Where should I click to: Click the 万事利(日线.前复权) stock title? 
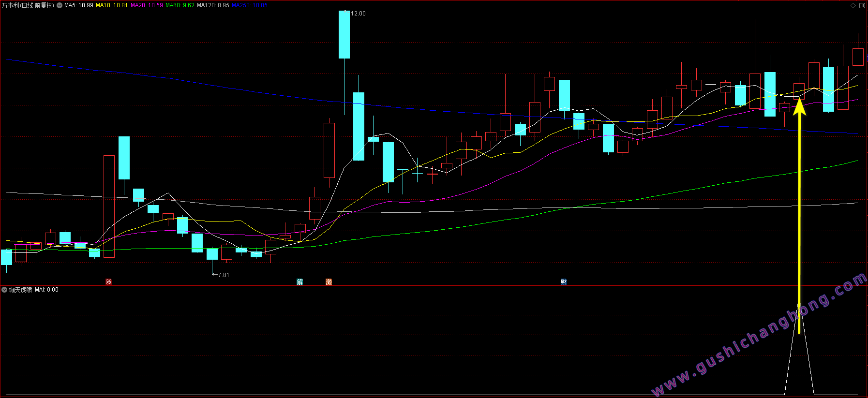(28, 5)
